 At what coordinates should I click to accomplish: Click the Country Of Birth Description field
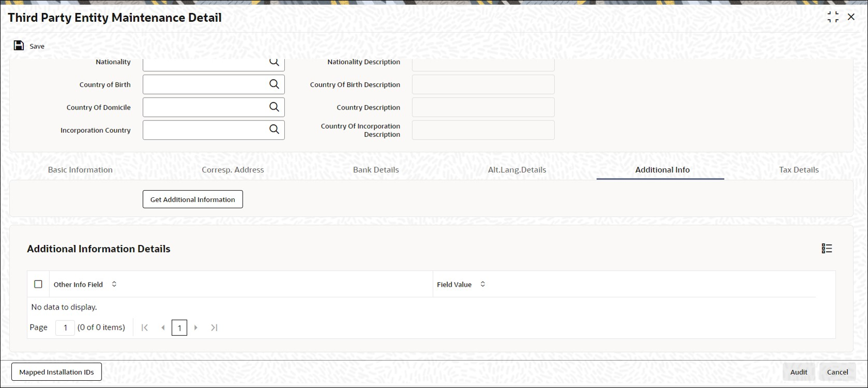(483, 84)
